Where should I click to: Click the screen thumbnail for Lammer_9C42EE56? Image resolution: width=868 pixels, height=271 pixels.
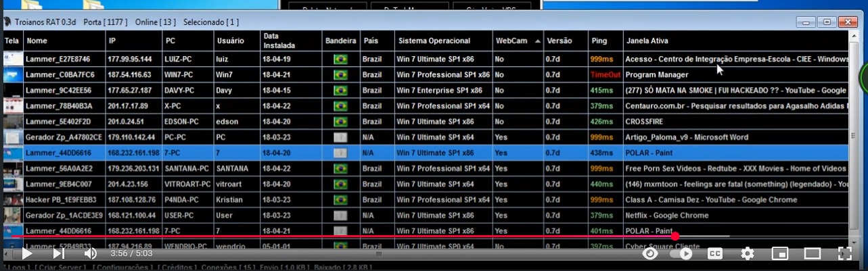point(13,90)
